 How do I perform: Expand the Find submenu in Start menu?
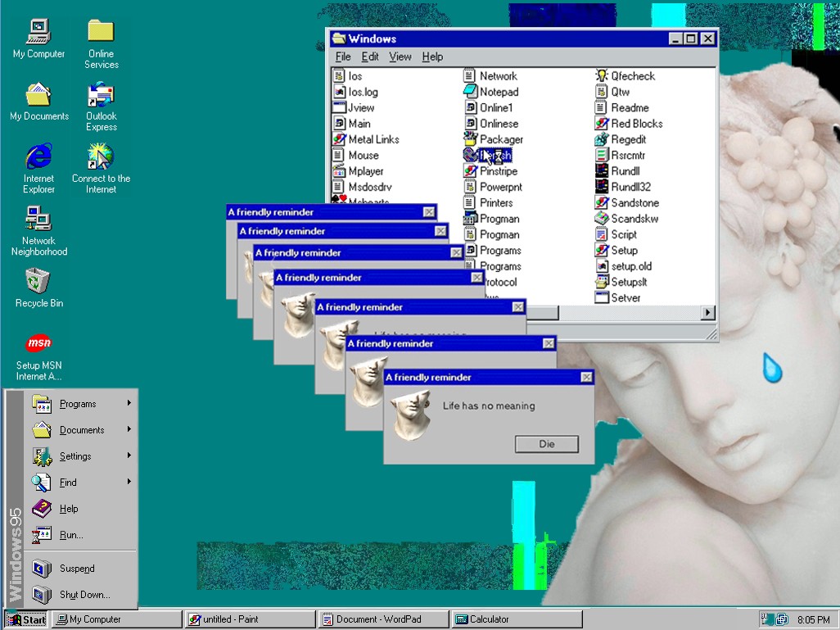tap(81, 483)
